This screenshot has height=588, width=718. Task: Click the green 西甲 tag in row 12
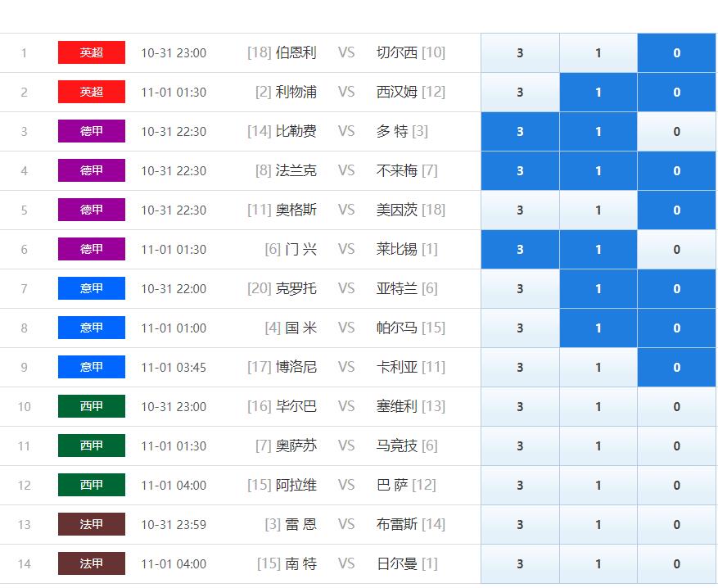tap(92, 485)
